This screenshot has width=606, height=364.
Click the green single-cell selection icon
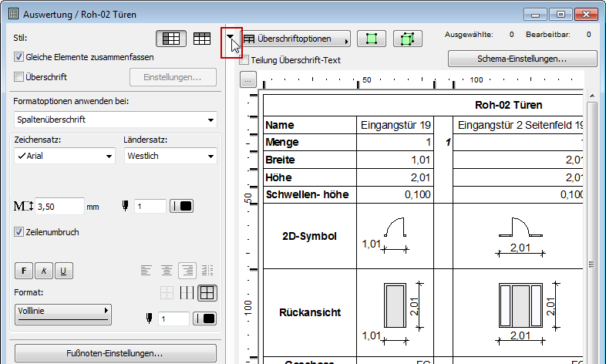click(x=372, y=39)
